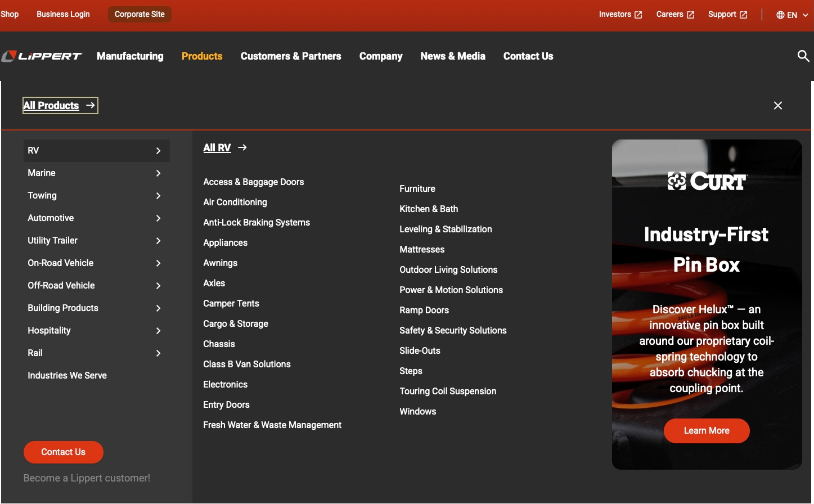Go to Business Login
814x504 pixels.
pos(63,14)
